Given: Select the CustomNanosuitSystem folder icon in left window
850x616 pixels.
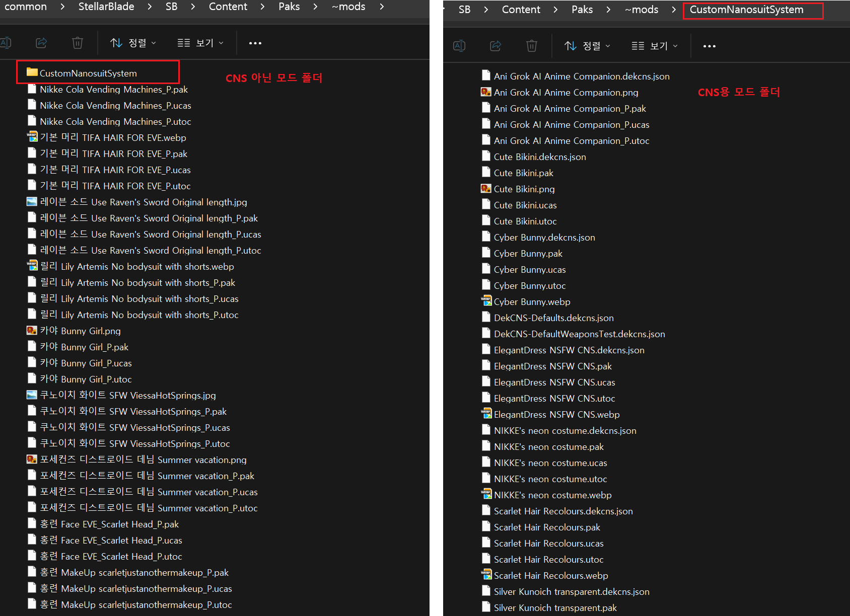Looking at the screenshot, I should tap(32, 72).
